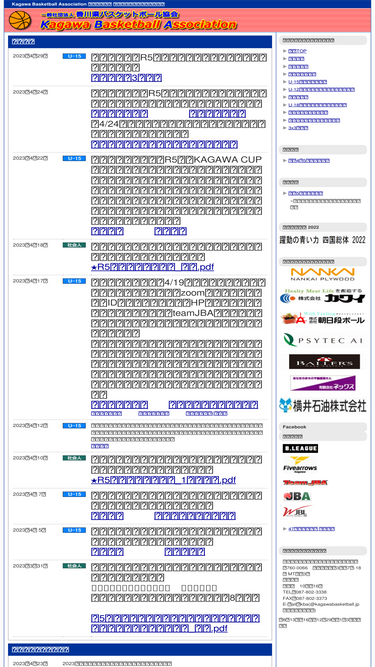Open the PSYTEC AI sponsor logo
Image resolution: width=375 pixels, height=667 pixels.
click(x=323, y=340)
